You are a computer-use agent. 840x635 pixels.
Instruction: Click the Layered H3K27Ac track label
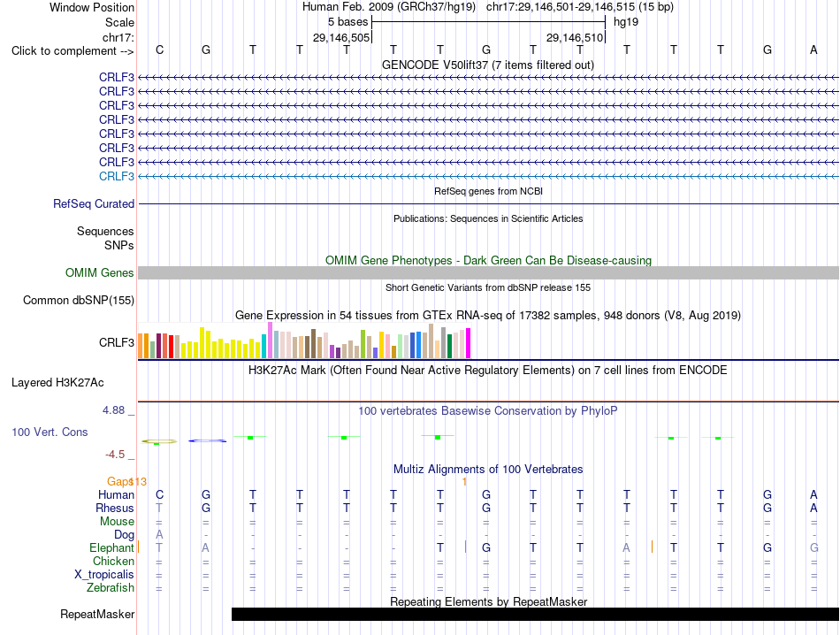[57, 383]
